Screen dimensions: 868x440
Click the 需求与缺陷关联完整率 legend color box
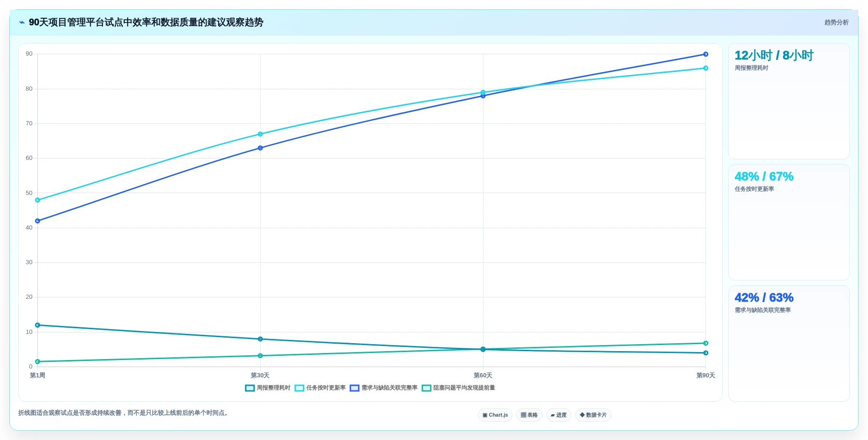pos(355,388)
